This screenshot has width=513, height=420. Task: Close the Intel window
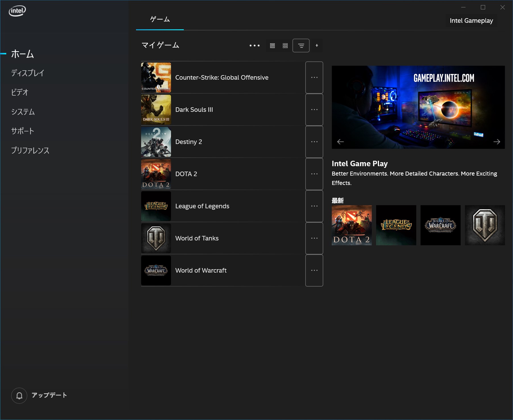pyautogui.click(x=502, y=7)
